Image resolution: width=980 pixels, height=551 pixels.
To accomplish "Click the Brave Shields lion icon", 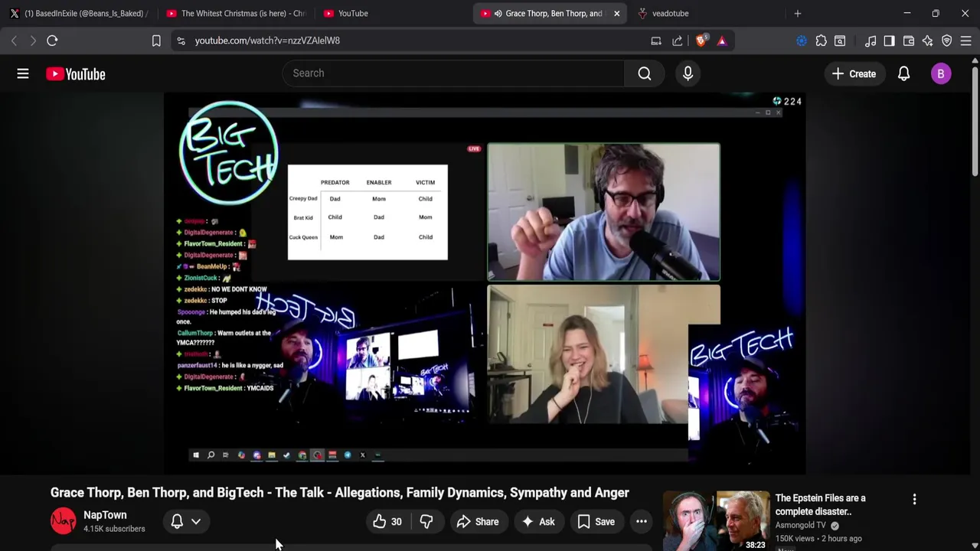I will pos(701,41).
